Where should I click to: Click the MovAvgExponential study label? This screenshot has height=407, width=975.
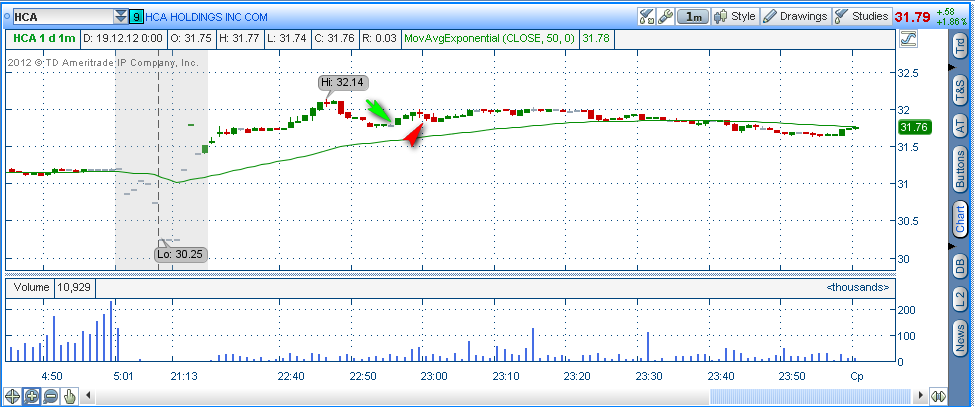click(x=489, y=39)
